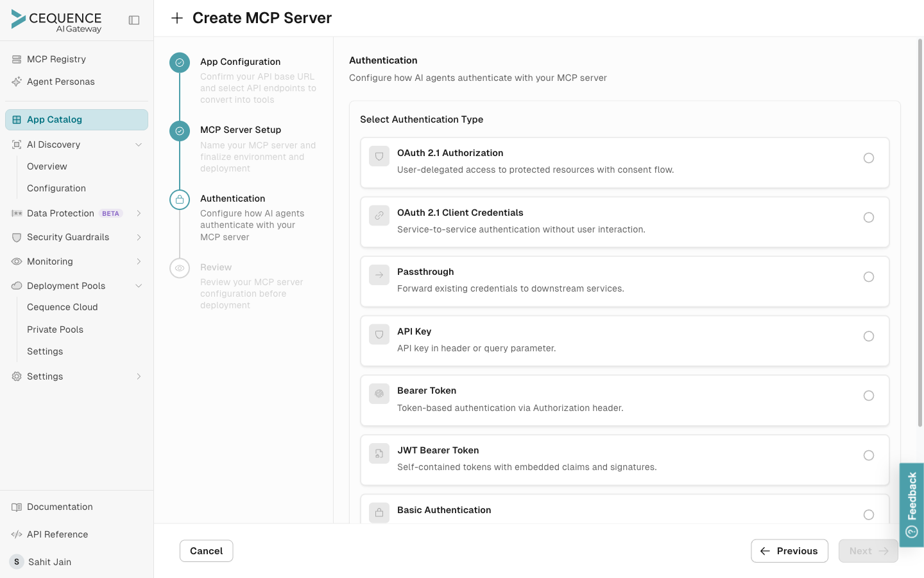Click the Review step title
This screenshot has width=924, height=578.
216,267
